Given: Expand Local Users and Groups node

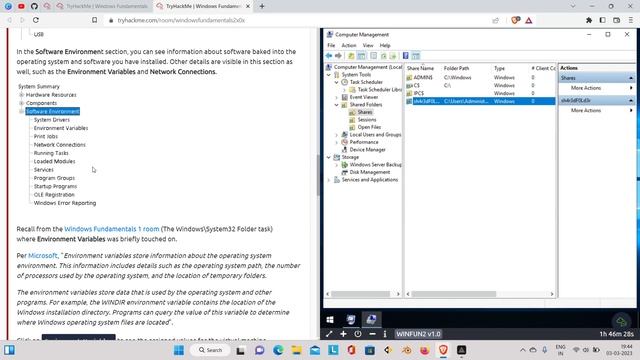Looking at the screenshot, I should [x=337, y=135].
